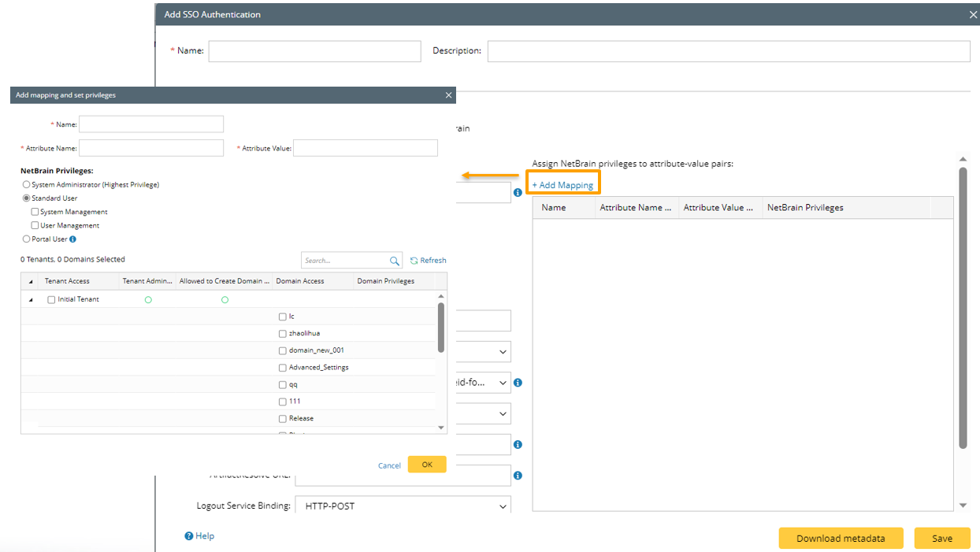This screenshot has width=980, height=552.
Task: Click the info icon next to Portal User
Action: pos(72,239)
